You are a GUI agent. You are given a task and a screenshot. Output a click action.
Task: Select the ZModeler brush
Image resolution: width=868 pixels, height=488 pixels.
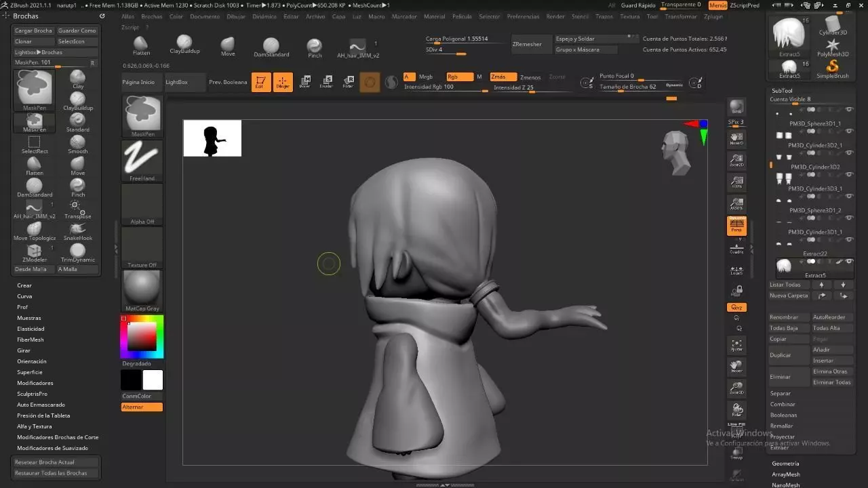pyautogui.click(x=34, y=253)
